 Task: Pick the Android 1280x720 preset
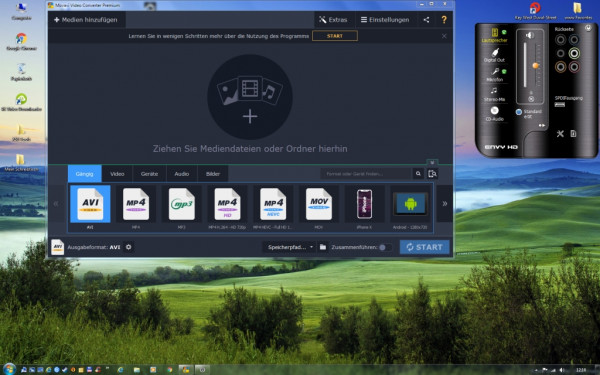(410, 204)
